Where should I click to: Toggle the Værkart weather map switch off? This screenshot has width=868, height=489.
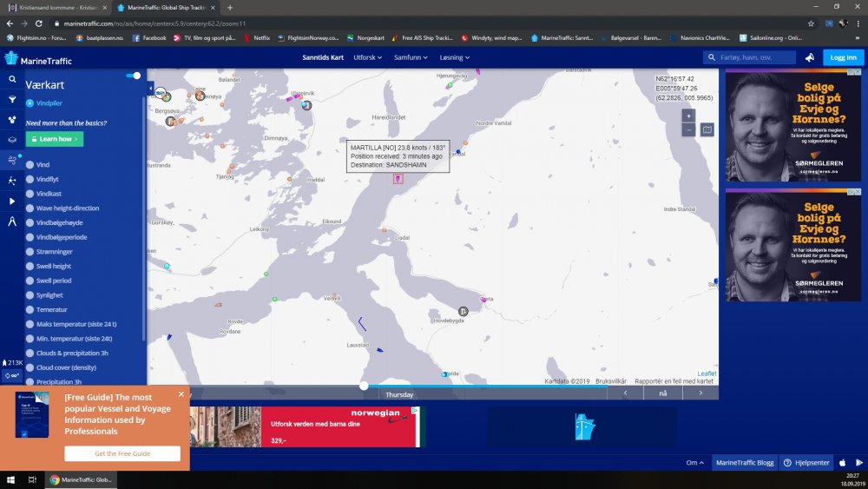click(x=134, y=76)
